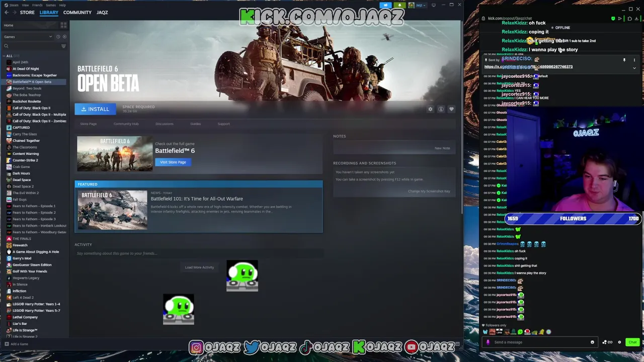Viewport: 644px width, 362px height.
Task: Expand pinned Kick chat message chevron
Action: [x=634, y=67]
